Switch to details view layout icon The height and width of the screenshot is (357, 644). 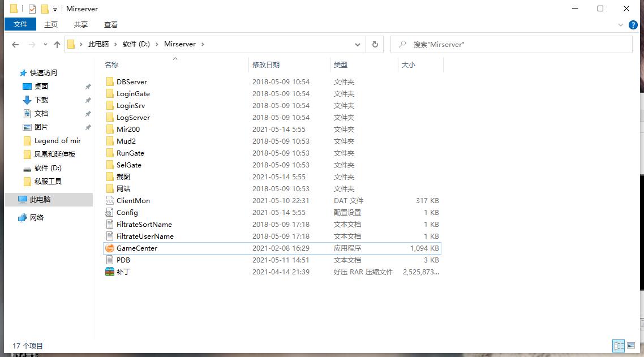click(619, 346)
